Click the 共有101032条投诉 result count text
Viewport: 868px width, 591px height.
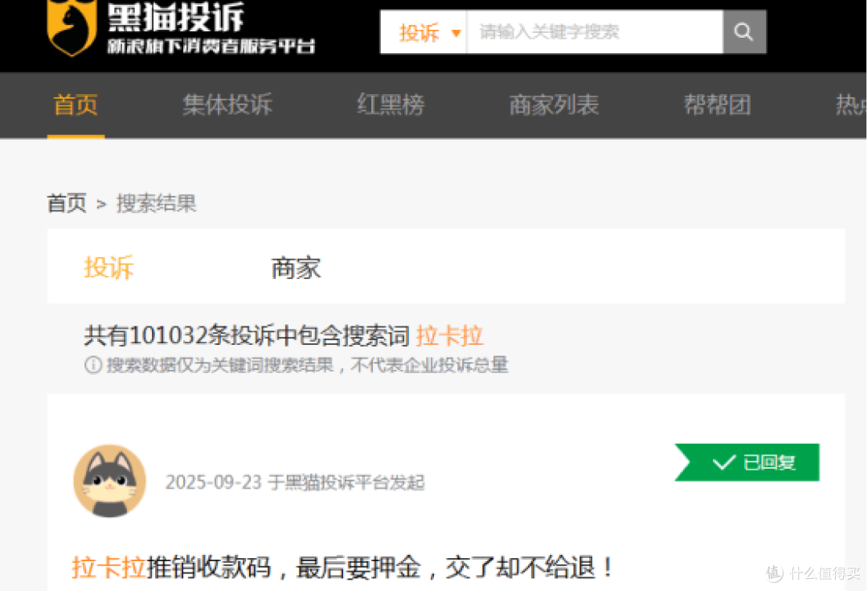(248, 335)
